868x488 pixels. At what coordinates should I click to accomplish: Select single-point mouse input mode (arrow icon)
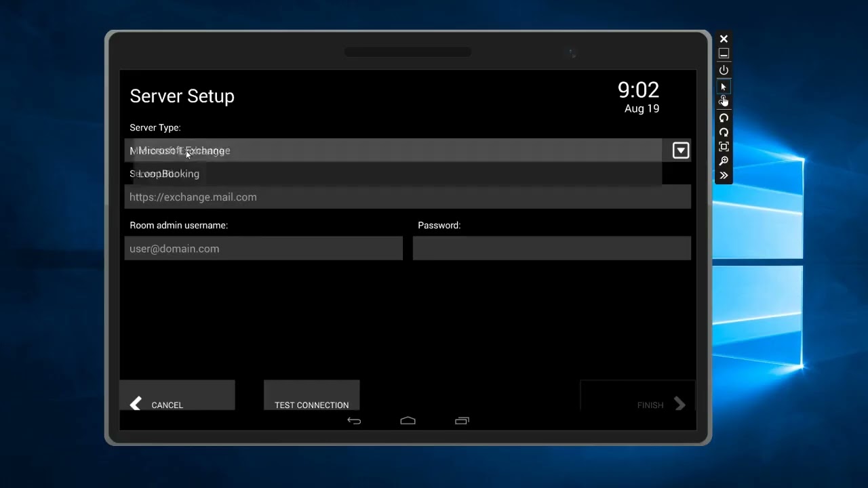724,87
